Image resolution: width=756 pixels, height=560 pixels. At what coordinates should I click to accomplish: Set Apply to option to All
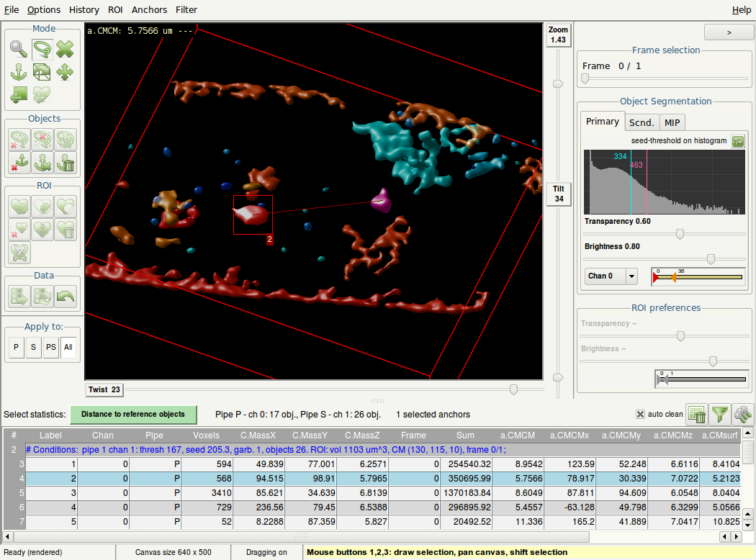coord(68,348)
